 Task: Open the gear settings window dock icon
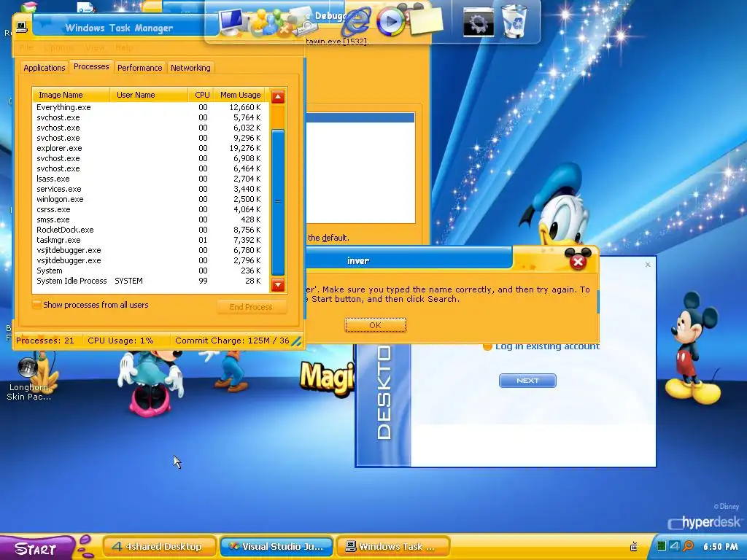pos(479,23)
